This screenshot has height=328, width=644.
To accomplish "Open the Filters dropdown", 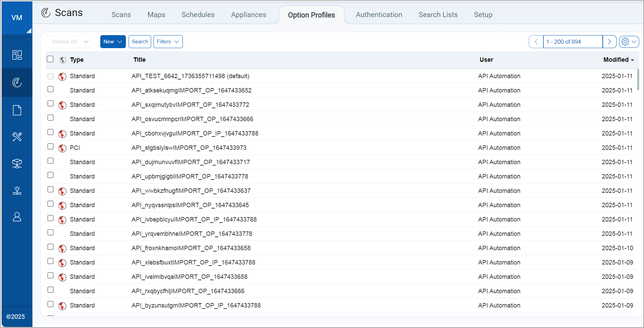I will pos(168,41).
